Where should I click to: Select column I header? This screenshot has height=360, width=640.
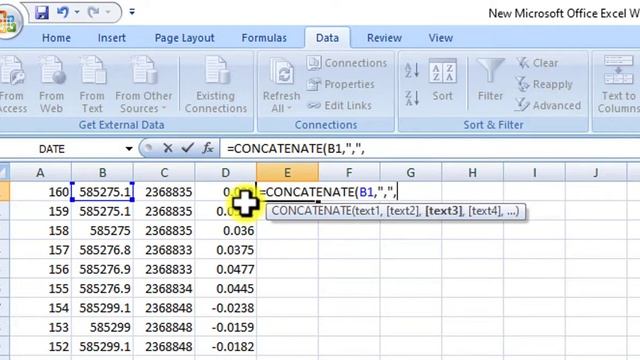point(534,173)
